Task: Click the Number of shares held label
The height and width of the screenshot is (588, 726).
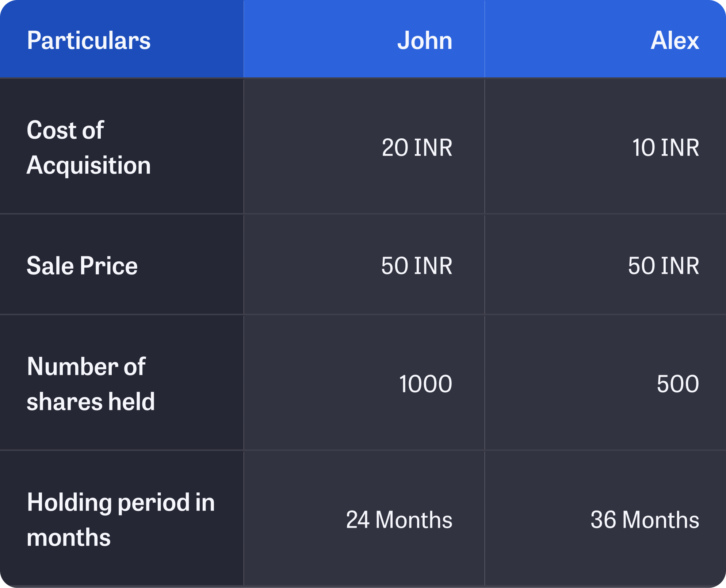Action: 91,384
